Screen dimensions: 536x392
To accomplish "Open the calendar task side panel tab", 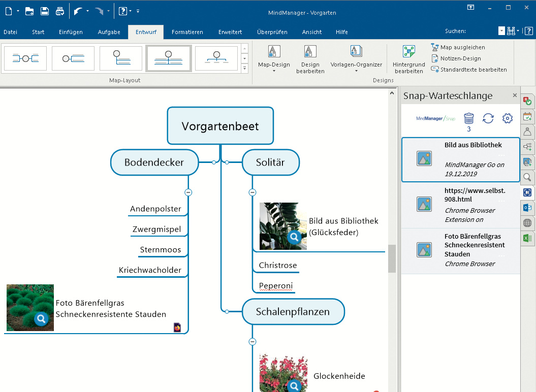I will pyautogui.click(x=527, y=117).
